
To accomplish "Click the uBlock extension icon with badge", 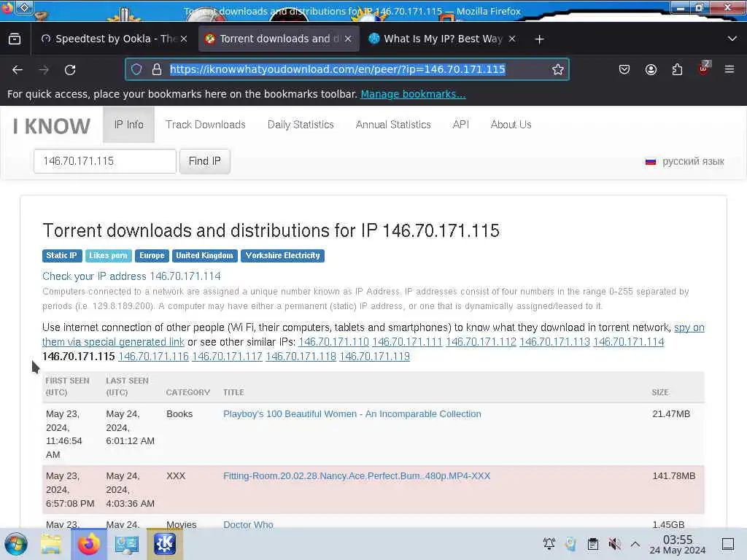I will 704,69.
